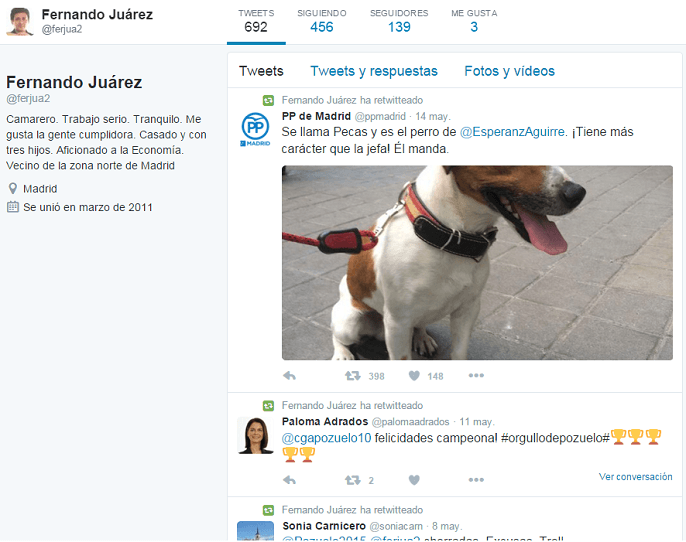Click retweet indicator icon above Paloma Adrados tweet
The image size is (686, 542).
[268, 406]
